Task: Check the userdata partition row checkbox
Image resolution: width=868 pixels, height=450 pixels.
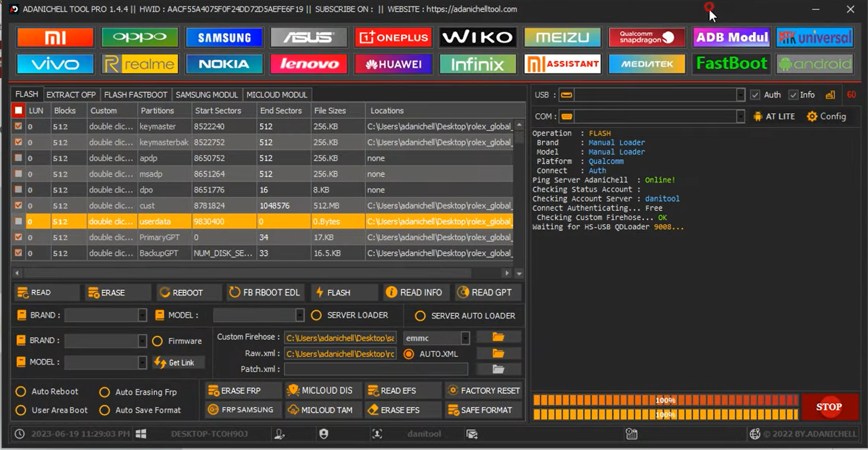Action: pyautogui.click(x=18, y=221)
